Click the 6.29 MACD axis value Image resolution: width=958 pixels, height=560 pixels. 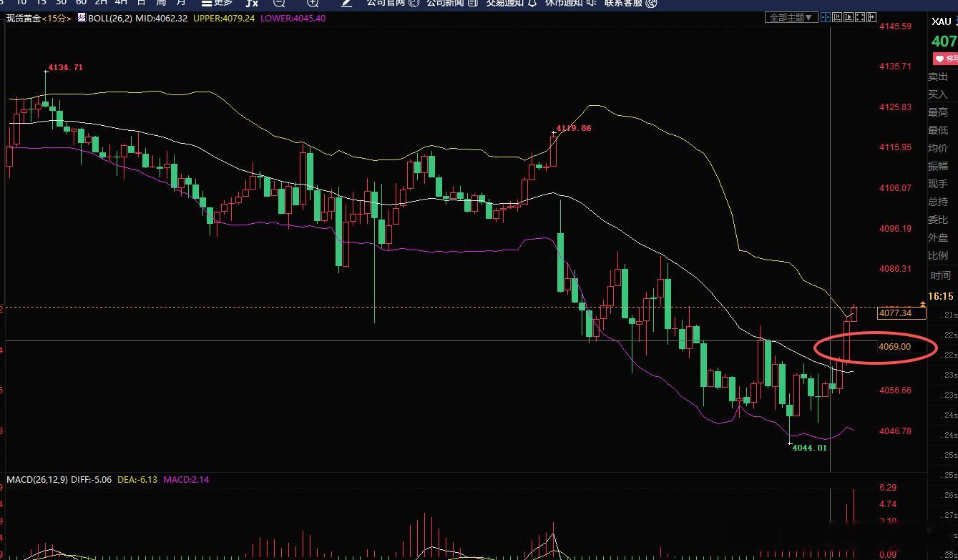coord(887,487)
